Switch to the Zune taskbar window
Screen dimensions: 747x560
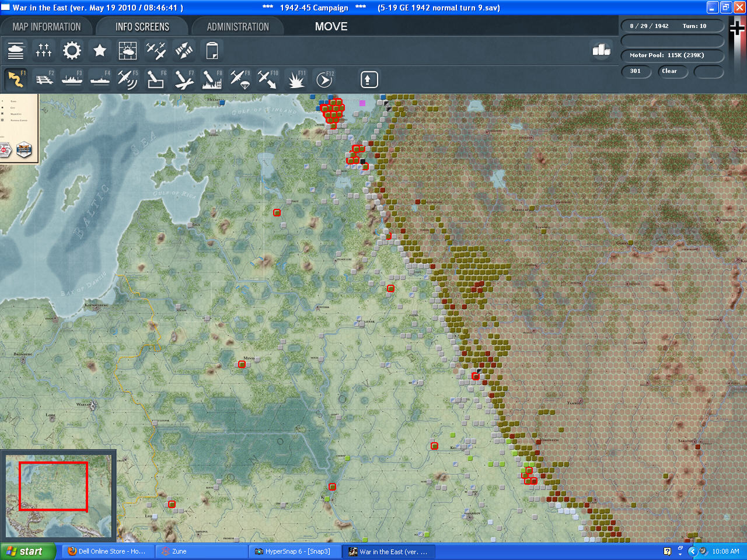click(x=201, y=551)
